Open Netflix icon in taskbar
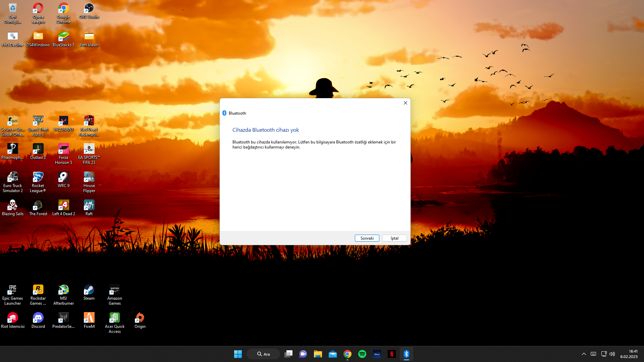Image resolution: width=644 pixels, height=362 pixels. [x=391, y=354]
